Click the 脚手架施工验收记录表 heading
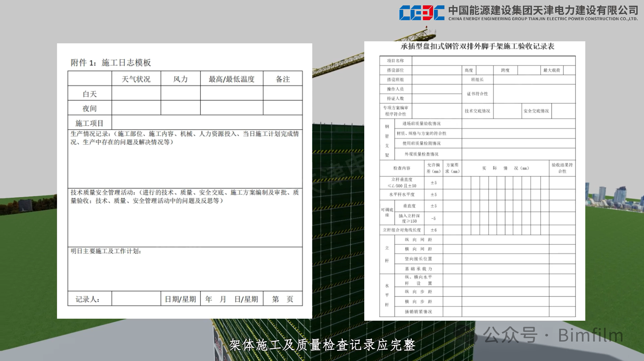Image resolution: width=644 pixels, height=361 pixels. [x=477, y=46]
